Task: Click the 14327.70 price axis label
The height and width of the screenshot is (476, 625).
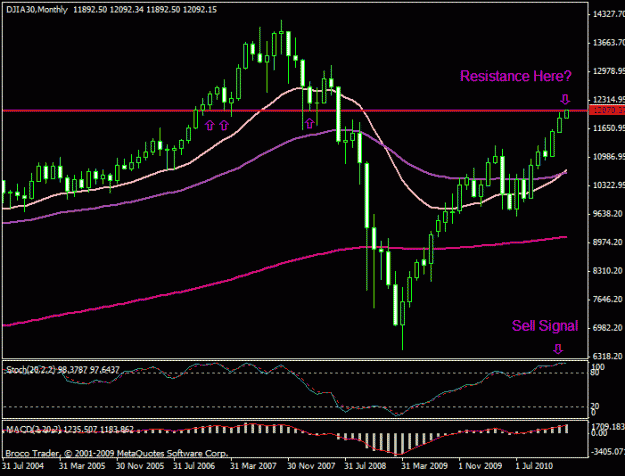Action: coord(609,14)
